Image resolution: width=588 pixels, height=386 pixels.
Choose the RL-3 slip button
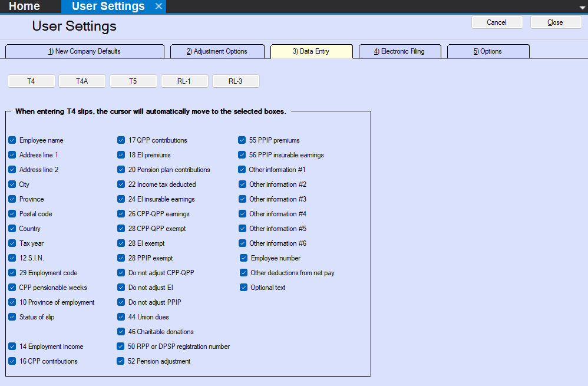pyautogui.click(x=236, y=81)
